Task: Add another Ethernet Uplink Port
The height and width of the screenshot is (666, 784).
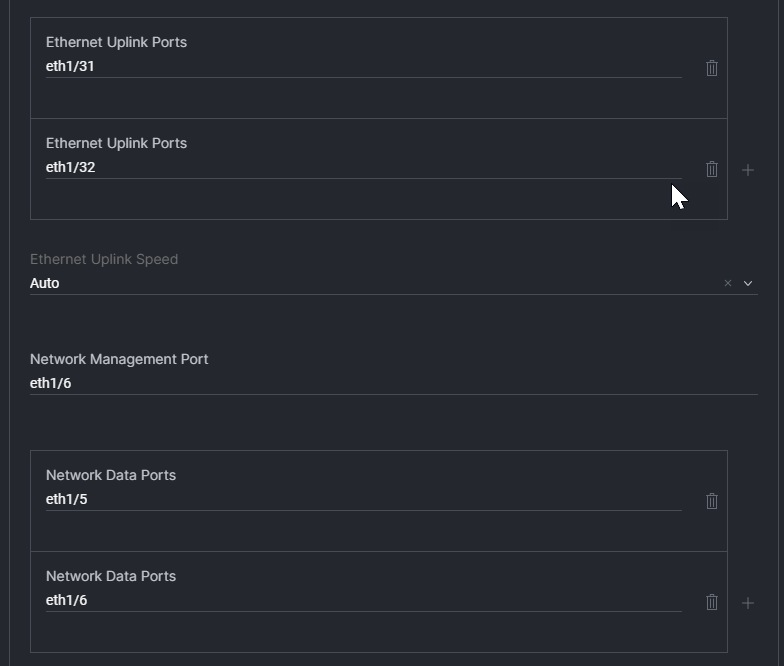Action: [x=747, y=170]
